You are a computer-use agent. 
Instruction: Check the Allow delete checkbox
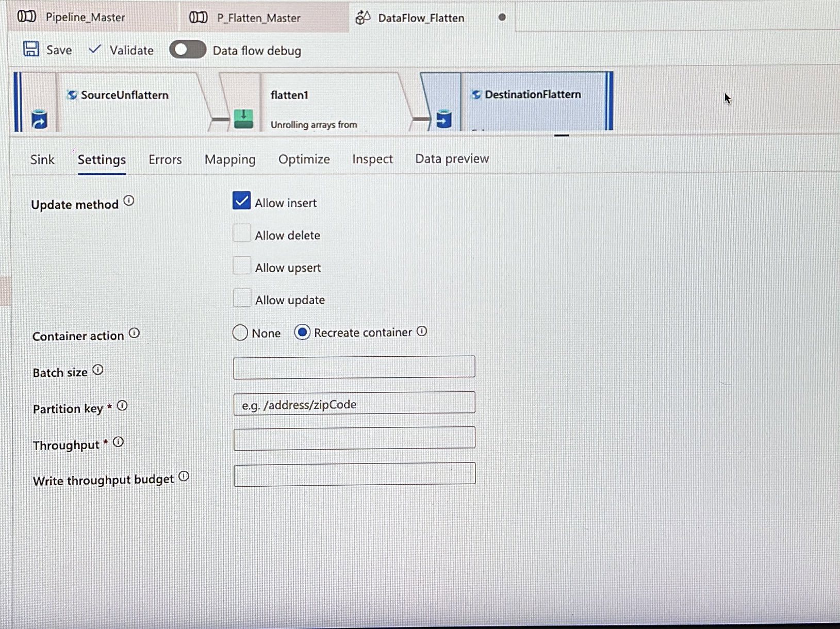coord(241,233)
